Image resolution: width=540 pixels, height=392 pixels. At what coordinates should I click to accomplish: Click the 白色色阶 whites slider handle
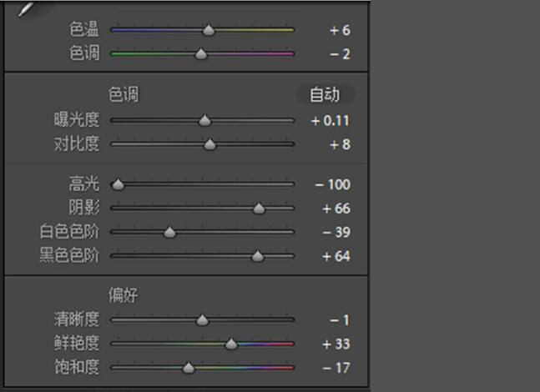[x=169, y=233]
